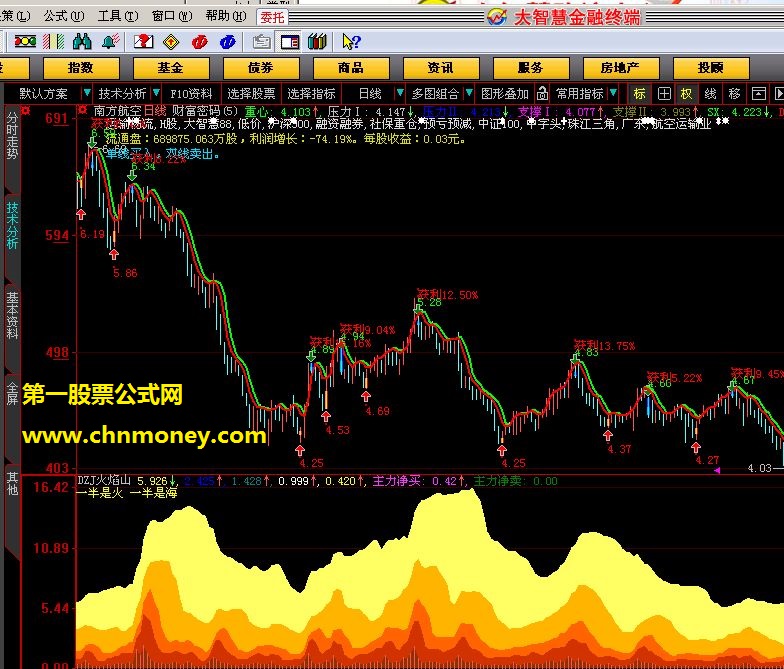Click the 选择指标 button
784x669 pixels.
[312, 94]
